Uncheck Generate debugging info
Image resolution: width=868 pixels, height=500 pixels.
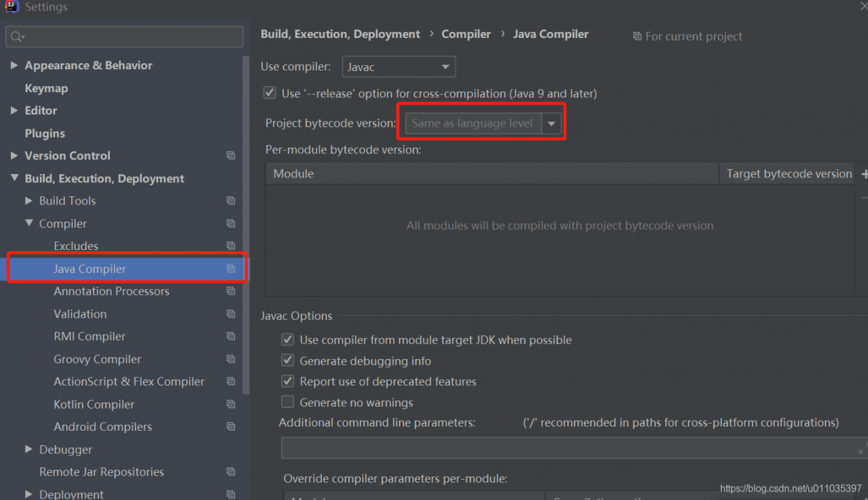(x=288, y=360)
